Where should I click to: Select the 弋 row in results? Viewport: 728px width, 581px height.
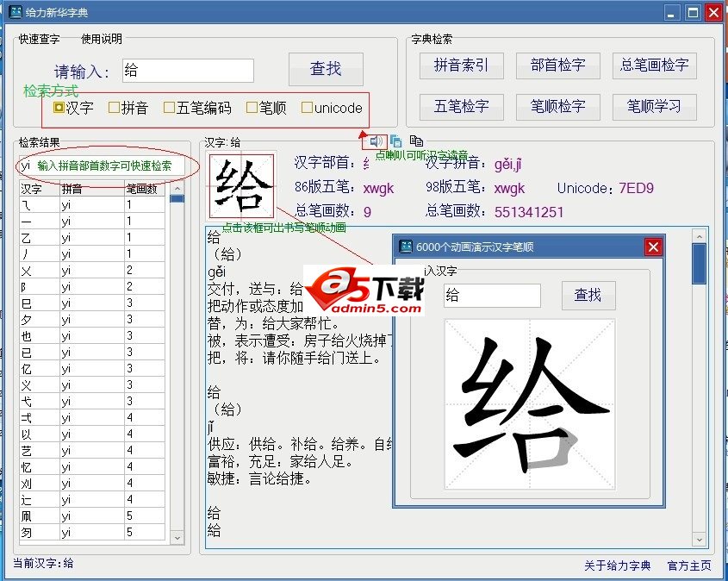92,401
